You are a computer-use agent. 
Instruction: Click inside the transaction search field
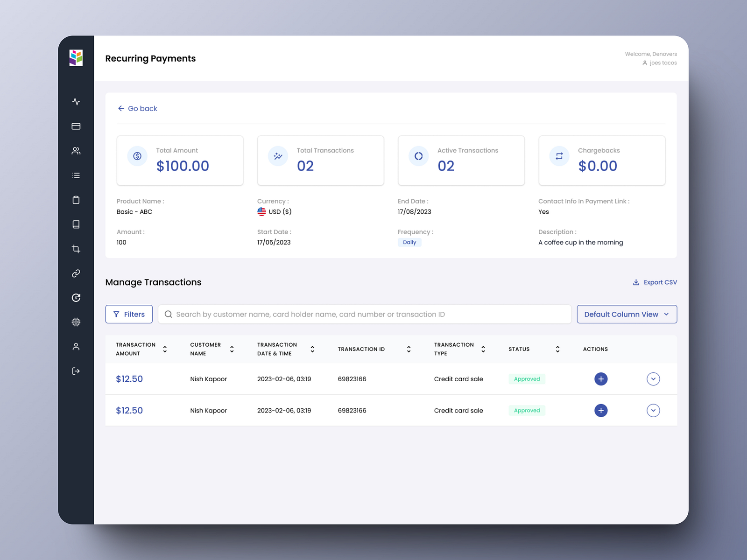(364, 314)
